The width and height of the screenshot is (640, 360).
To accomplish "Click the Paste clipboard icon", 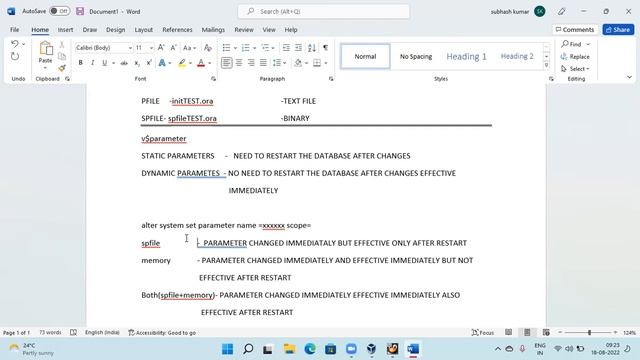I will pos(45,49).
